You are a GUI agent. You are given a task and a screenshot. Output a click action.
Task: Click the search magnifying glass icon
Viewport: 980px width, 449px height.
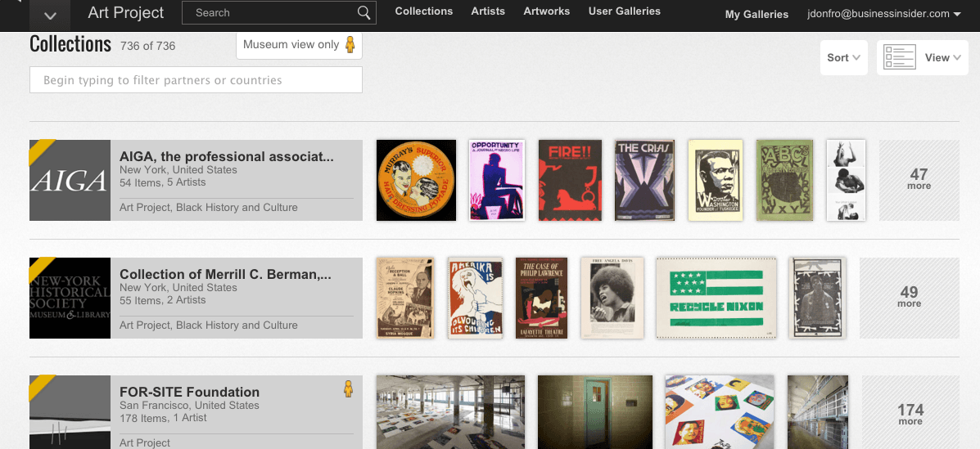[364, 13]
